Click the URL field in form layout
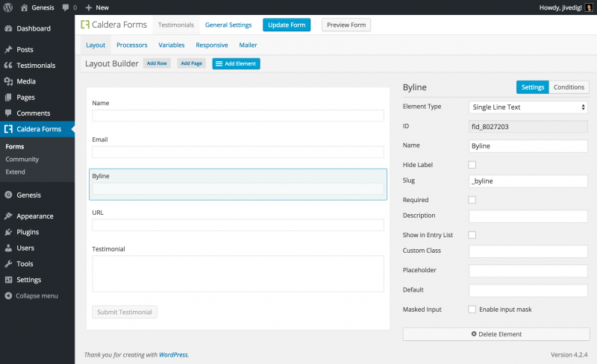Image resolution: width=597 pixels, height=364 pixels. 238,225
